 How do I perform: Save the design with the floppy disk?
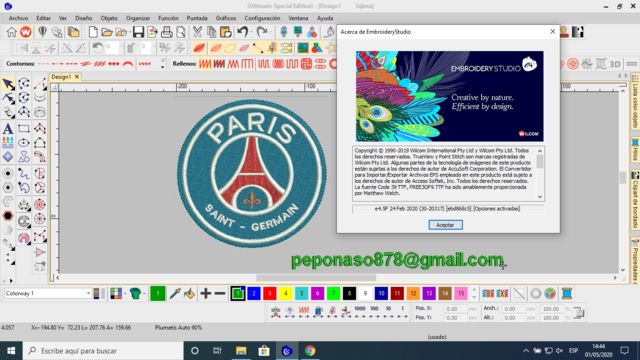coord(138,32)
